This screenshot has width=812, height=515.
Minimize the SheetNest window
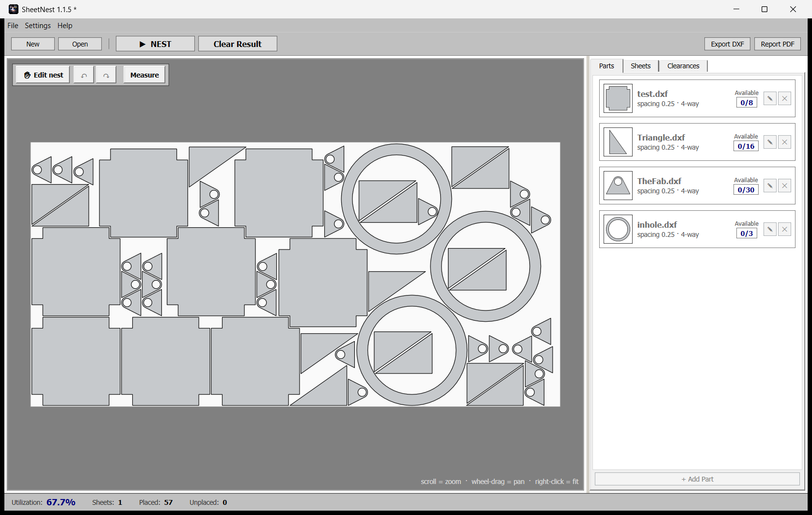[x=736, y=9]
